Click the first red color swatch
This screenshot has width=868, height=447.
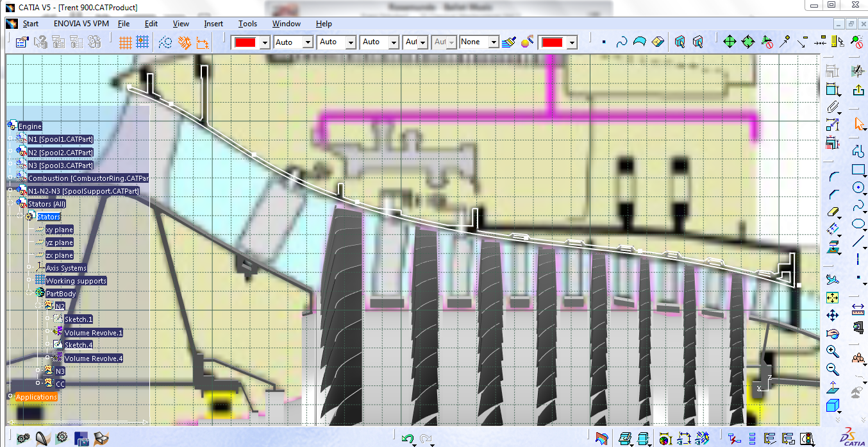[246, 42]
